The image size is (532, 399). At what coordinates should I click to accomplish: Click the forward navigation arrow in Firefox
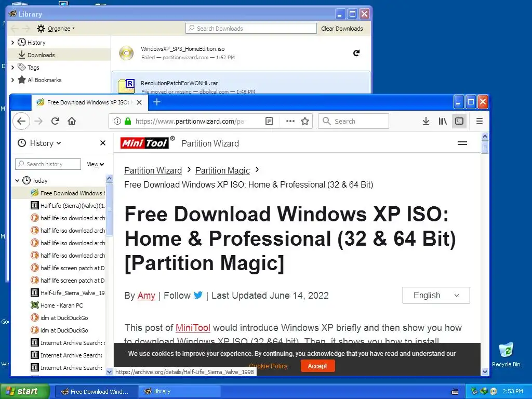click(x=38, y=121)
